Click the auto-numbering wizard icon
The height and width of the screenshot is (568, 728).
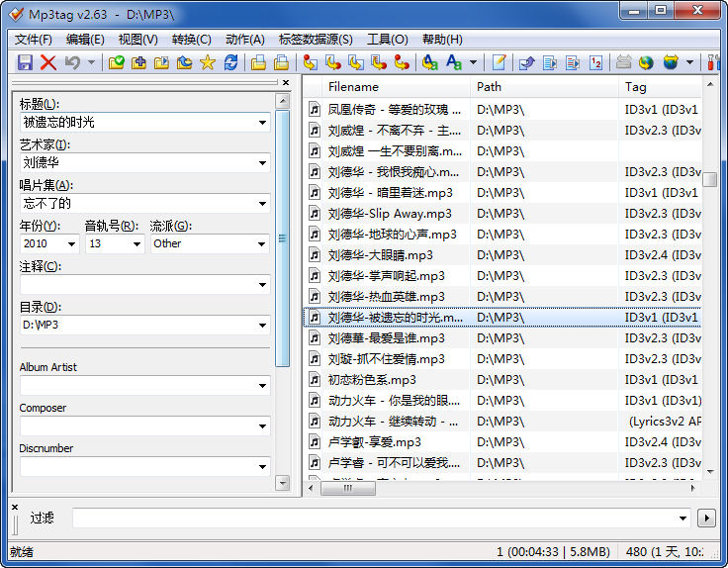[x=595, y=61]
